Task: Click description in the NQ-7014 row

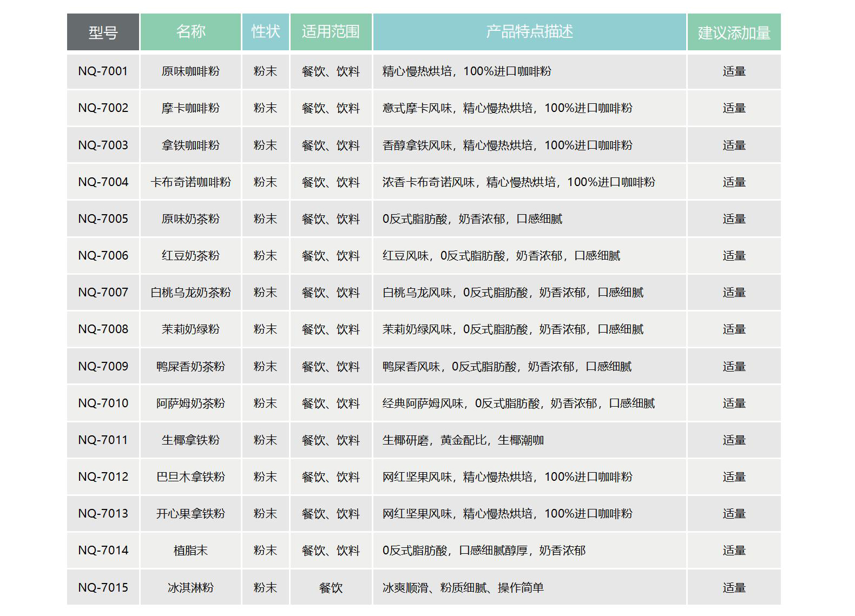Action: pyautogui.click(x=484, y=550)
